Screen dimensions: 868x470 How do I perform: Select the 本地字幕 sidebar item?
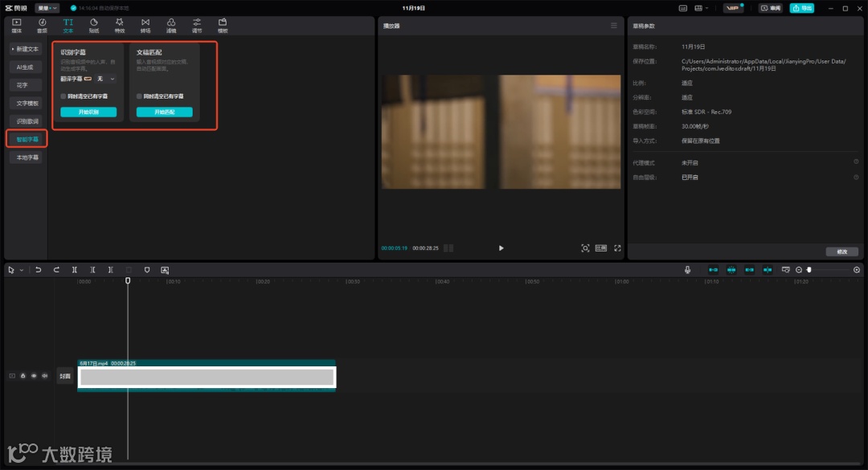pyautogui.click(x=26, y=157)
